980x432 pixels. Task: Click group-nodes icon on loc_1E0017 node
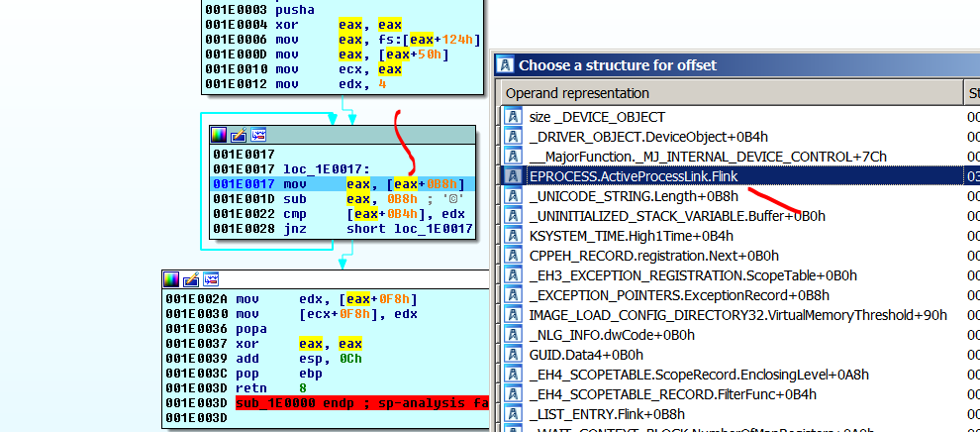tap(257, 135)
